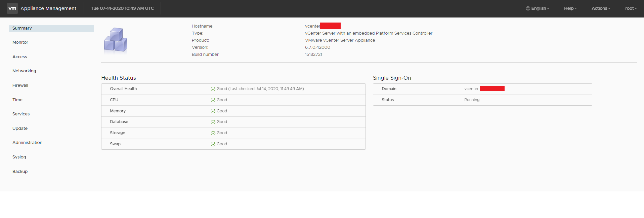Go to the Update page
The height and width of the screenshot is (218, 644).
pos(20,129)
